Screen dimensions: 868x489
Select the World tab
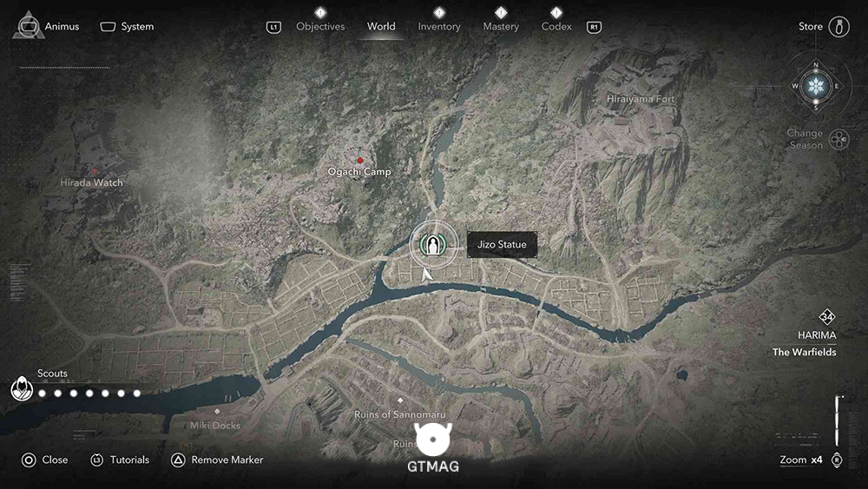(381, 27)
